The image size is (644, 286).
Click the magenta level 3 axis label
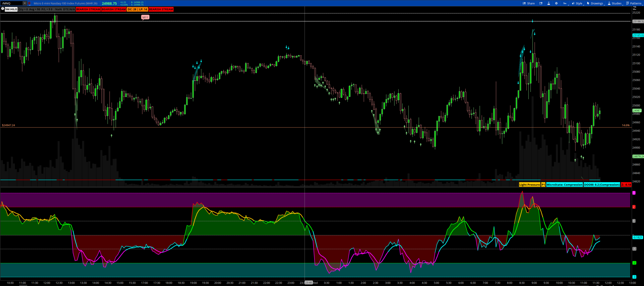634,193
